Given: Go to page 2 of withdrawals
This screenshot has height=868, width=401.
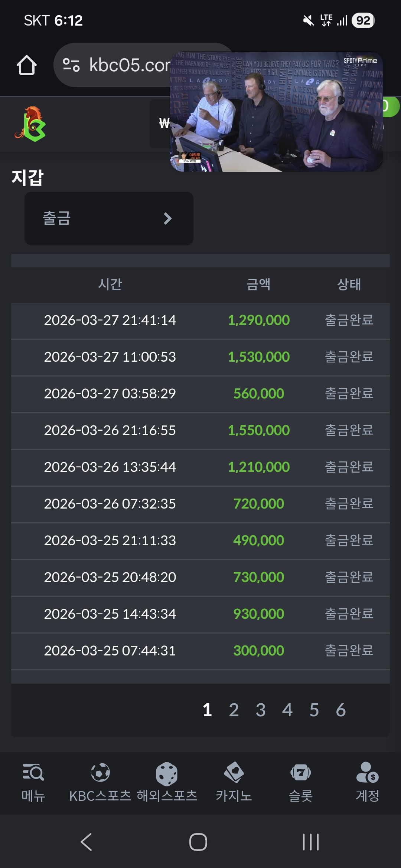Looking at the screenshot, I should [x=234, y=710].
